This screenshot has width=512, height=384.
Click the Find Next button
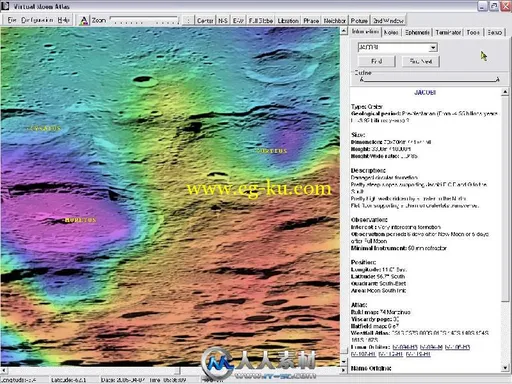(421, 61)
